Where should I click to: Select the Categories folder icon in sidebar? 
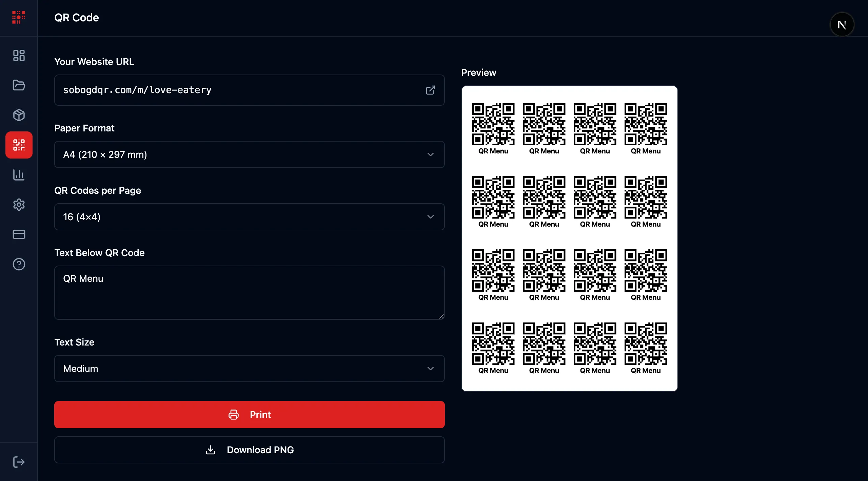tap(19, 85)
